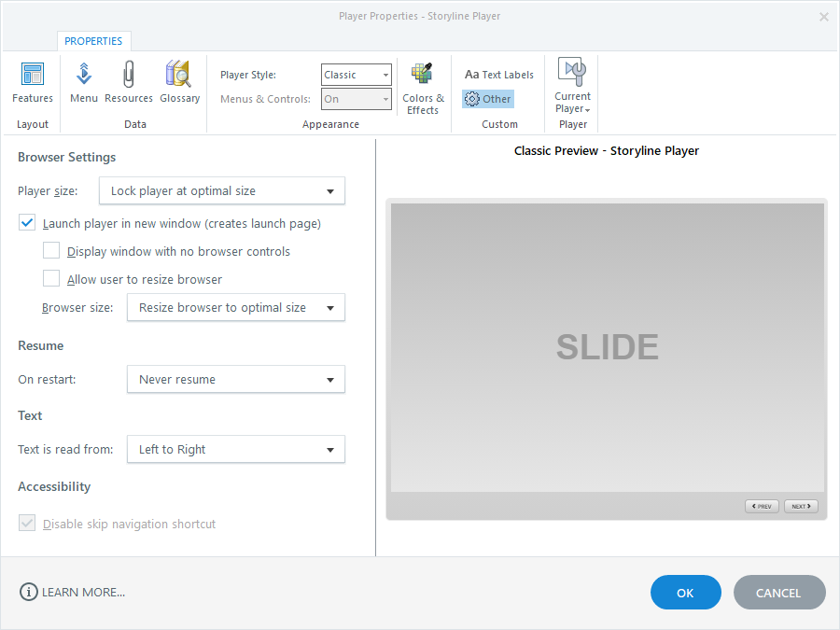This screenshot has width=840, height=630.
Task: Open the Glossary book icon
Action: (x=179, y=82)
